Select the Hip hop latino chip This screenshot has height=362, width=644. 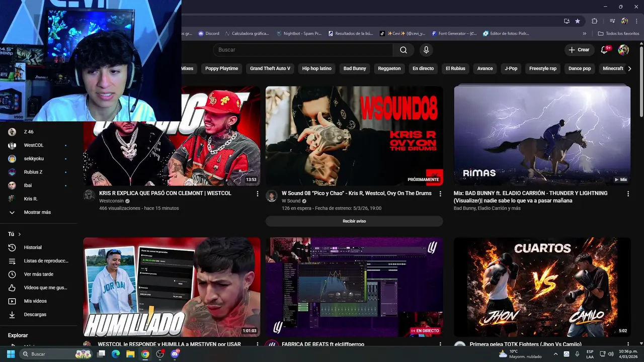(x=316, y=68)
